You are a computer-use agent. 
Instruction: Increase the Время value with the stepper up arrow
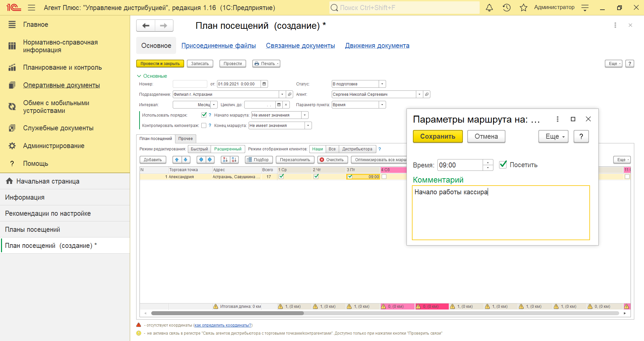488,162
